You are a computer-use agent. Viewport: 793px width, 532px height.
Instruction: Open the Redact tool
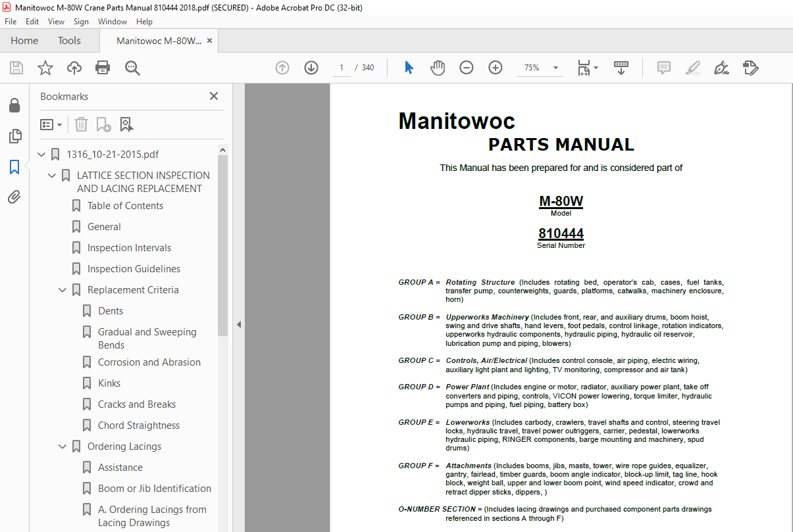(750, 68)
